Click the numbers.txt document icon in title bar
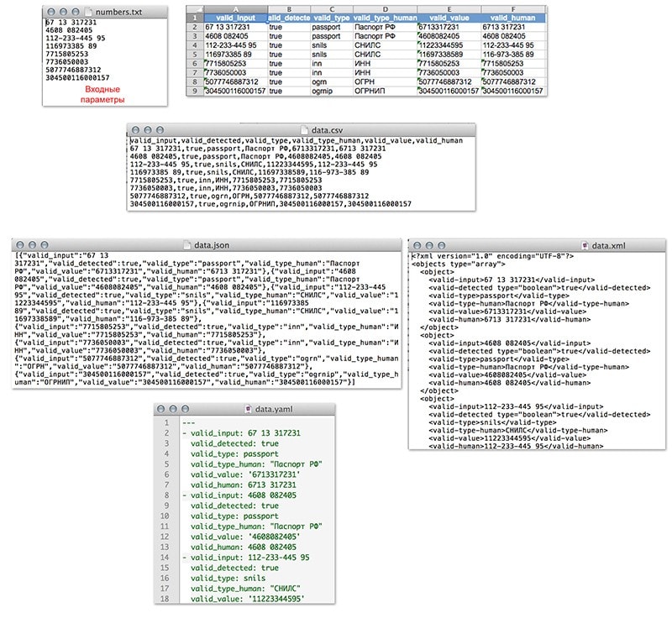The image size is (672, 618). pyautogui.click(x=89, y=11)
